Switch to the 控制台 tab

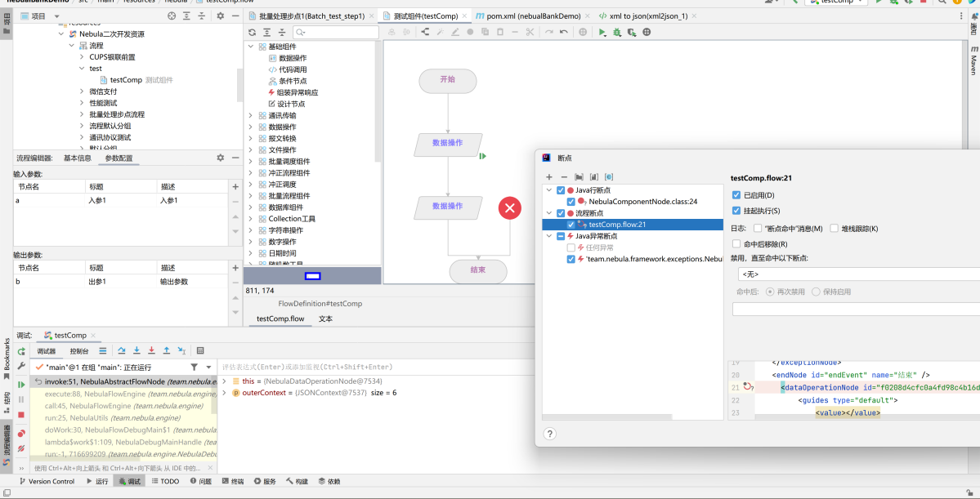[79, 351]
